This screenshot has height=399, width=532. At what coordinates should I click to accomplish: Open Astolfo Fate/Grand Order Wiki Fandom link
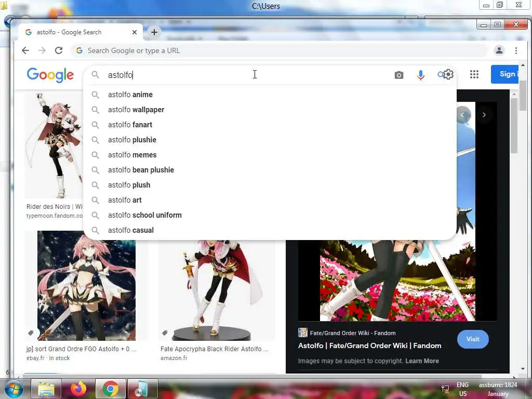369,345
